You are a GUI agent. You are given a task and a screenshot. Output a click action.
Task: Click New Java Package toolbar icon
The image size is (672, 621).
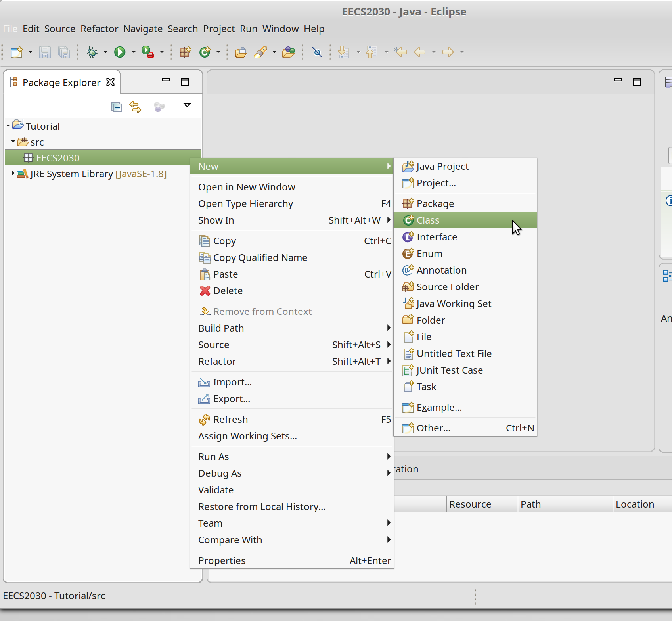185,52
